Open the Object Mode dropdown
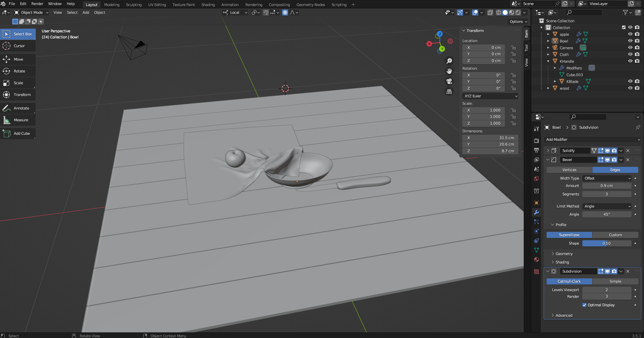The image size is (644, 338). (31, 12)
